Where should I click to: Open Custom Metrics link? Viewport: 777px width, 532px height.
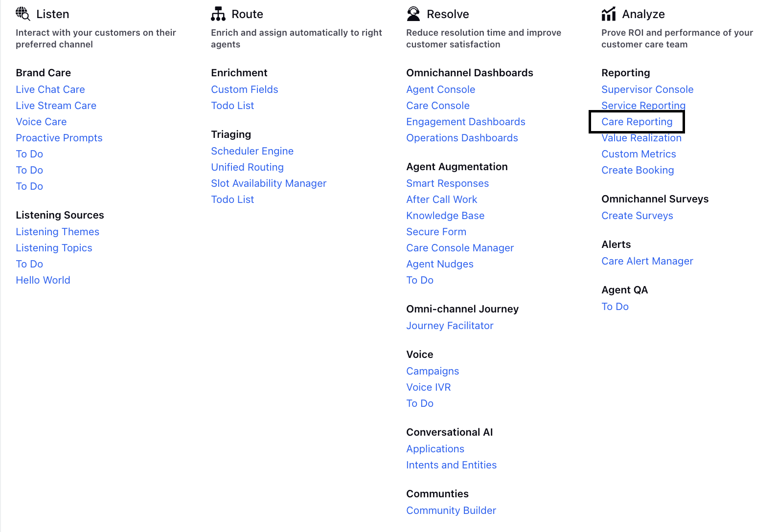pos(639,154)
